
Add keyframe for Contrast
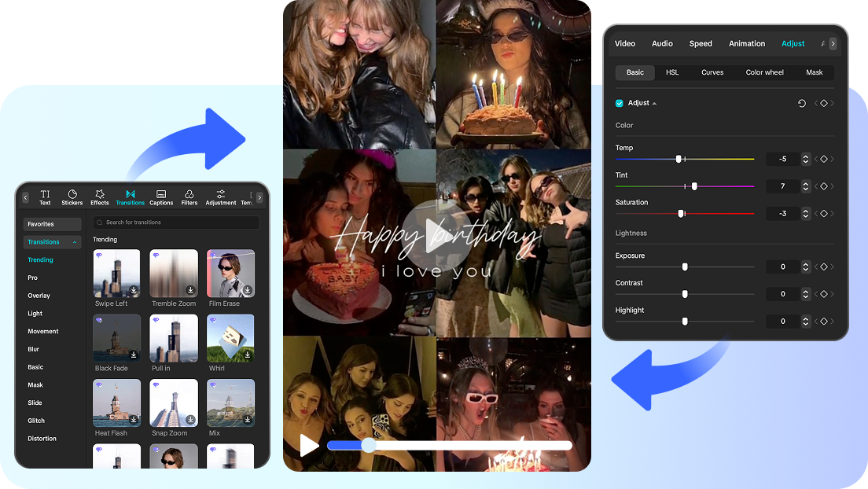coord(824,294)
